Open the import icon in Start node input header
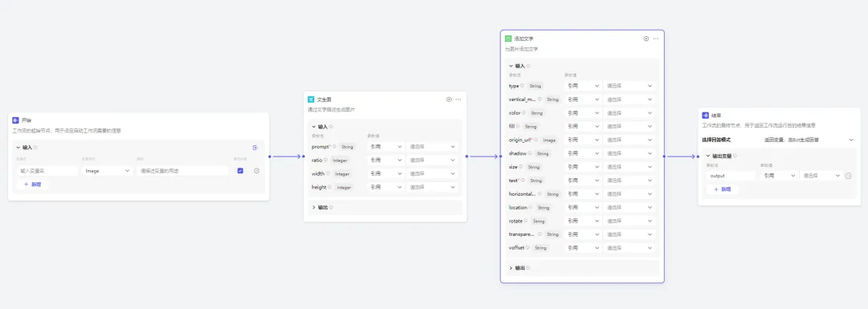868x309 pixels. click(256, 148)
